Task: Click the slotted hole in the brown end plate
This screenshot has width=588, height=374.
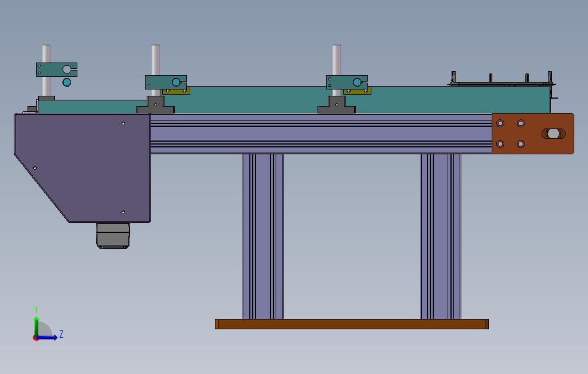Action: [554, 134]
